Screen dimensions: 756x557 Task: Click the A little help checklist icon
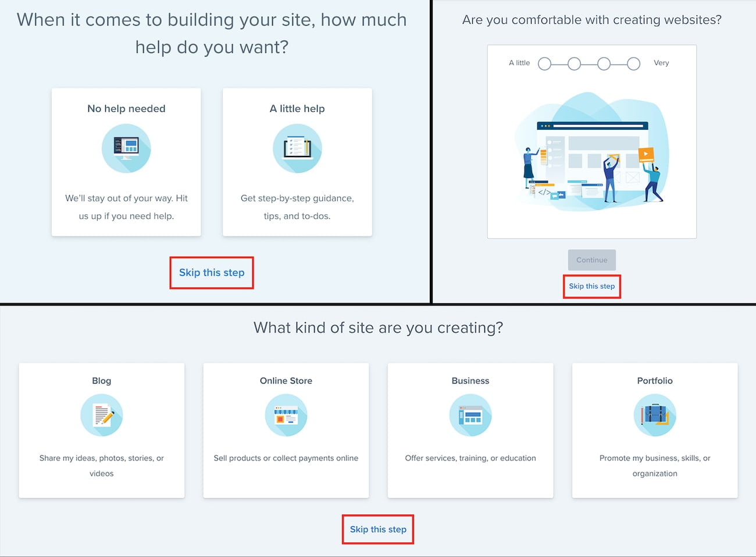297,148
